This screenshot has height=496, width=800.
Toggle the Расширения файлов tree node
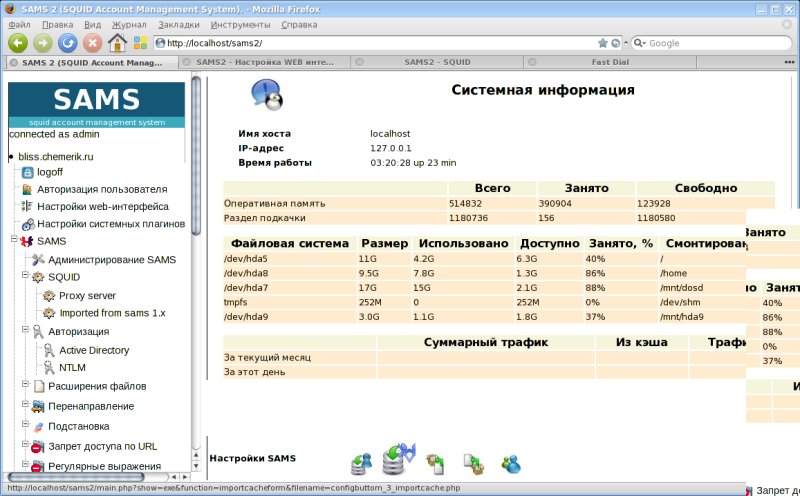pos(25,384)
